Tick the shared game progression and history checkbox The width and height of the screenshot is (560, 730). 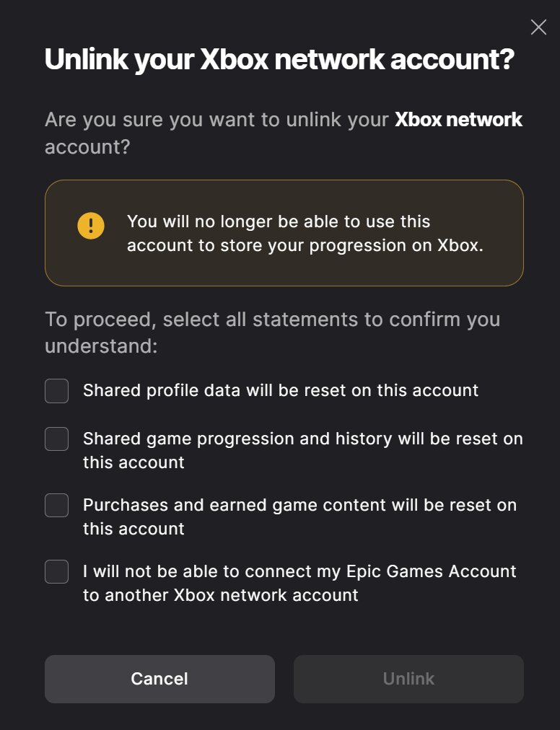pyautogui.click(x=57, y=439)
